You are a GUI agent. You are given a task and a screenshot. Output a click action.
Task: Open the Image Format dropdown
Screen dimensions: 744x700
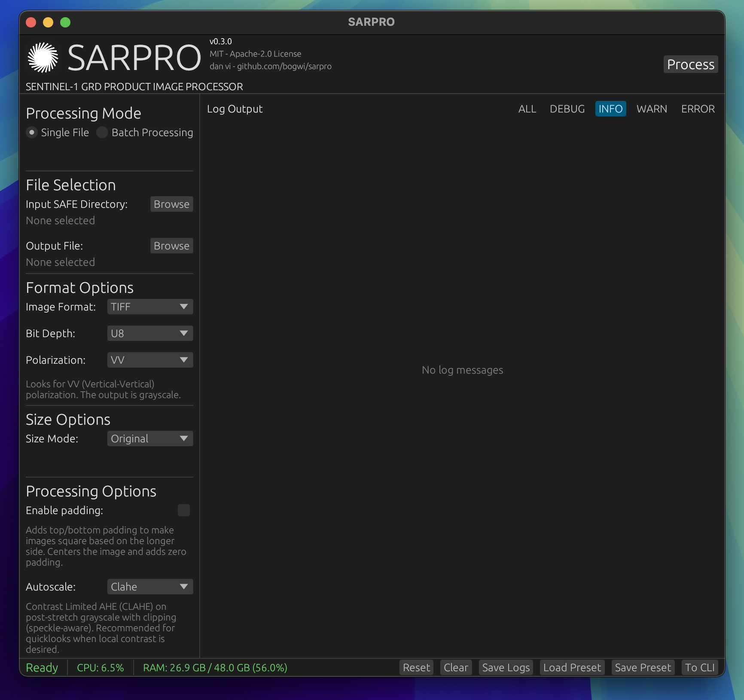[150, 307]
